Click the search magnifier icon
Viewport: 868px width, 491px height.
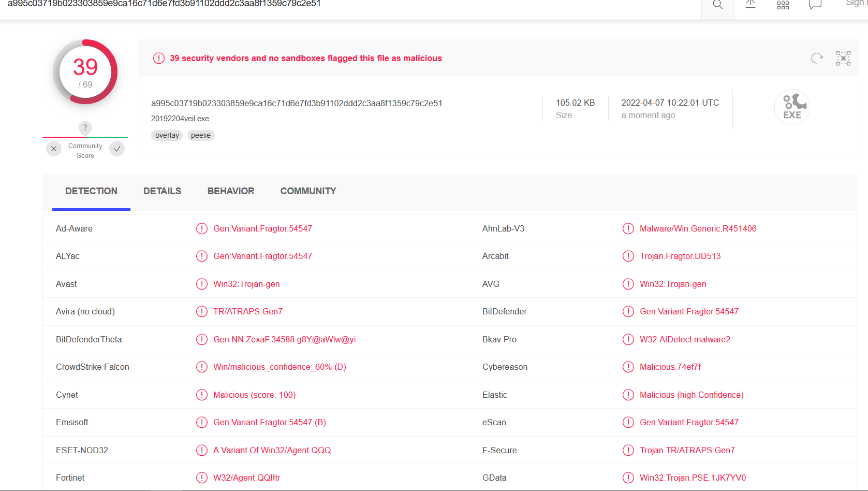[x=717, y=5]
